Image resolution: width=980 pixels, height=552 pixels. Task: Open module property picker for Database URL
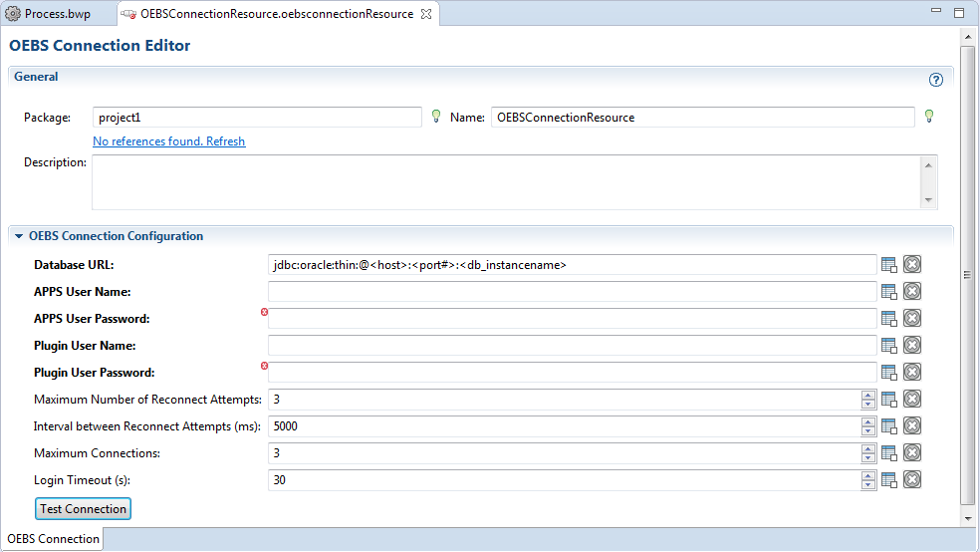[x=888, y=265]
